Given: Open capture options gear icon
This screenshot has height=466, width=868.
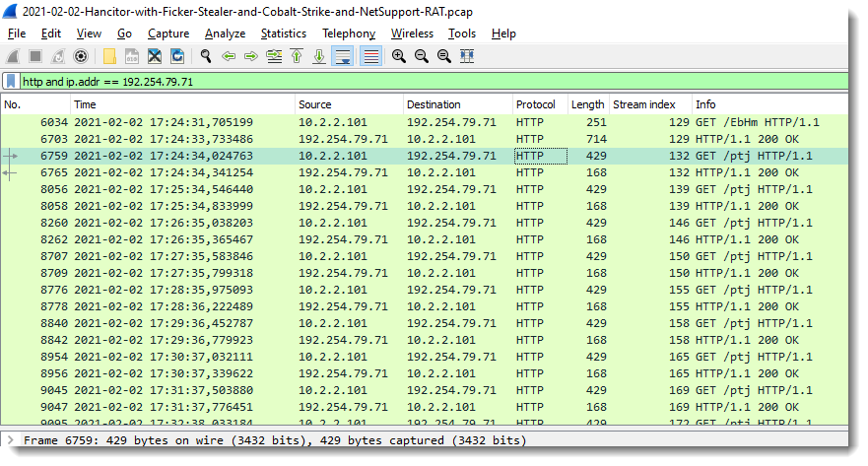Looking at the screenshot, I should pyautogui.click(x=81, y=56).
